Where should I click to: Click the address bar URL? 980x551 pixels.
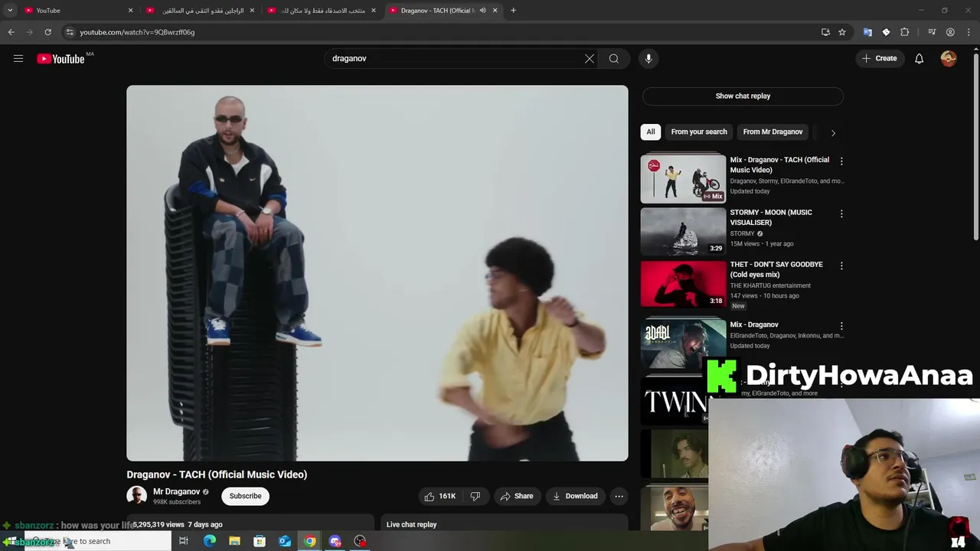click(x=137, y=32)
